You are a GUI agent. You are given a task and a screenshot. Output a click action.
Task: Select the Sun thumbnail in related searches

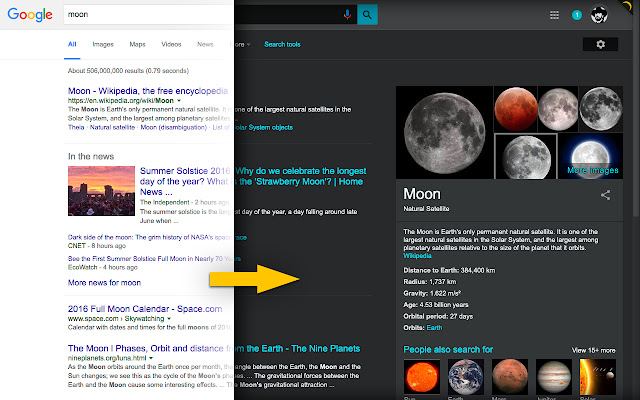click(418, 378)
